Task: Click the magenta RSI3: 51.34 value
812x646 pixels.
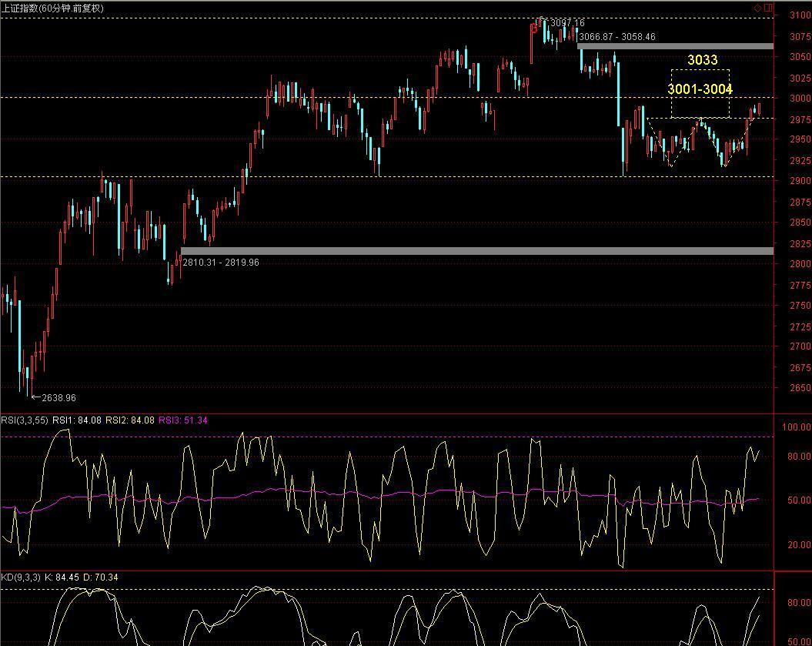Action: click(x=183, y=420)
